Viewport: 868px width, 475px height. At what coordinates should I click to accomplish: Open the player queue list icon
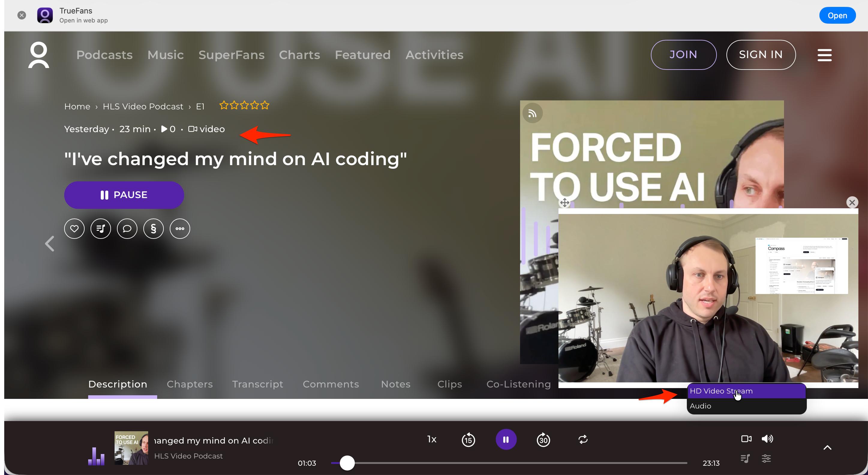point(745,459)
